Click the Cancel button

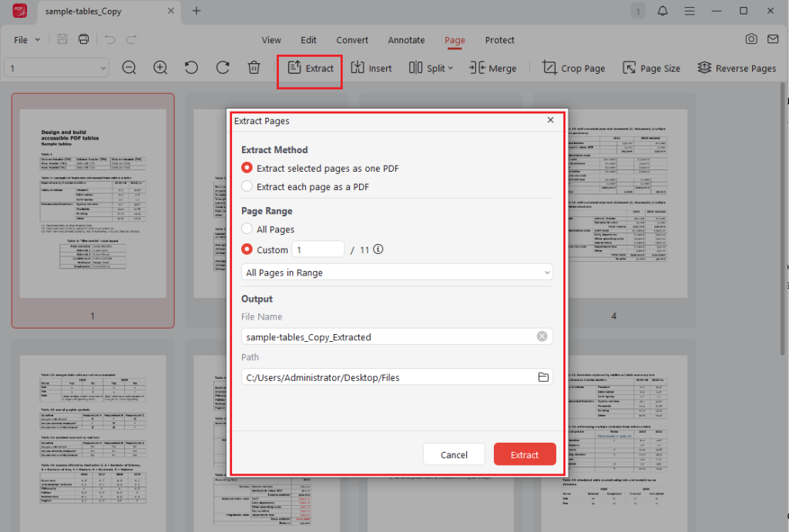[454, 454]
